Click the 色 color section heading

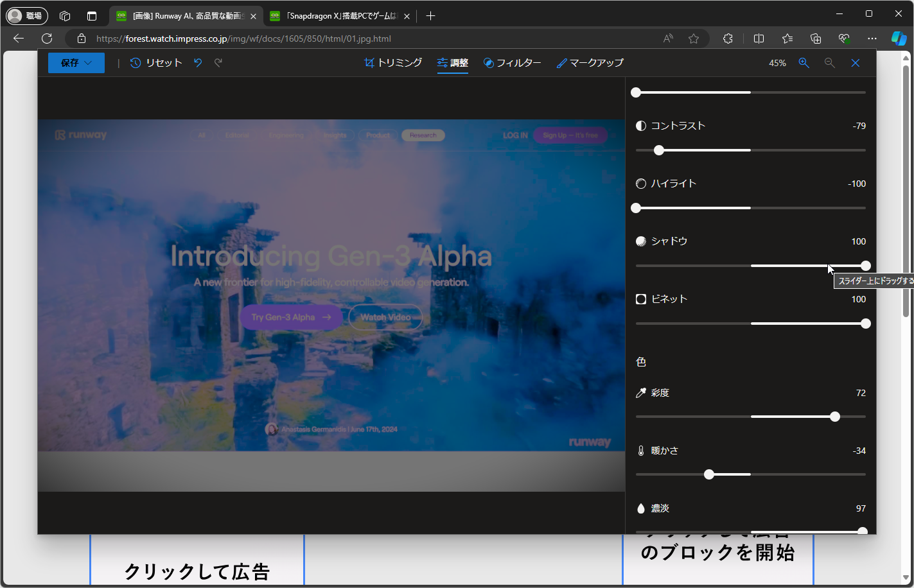(641, 362)
